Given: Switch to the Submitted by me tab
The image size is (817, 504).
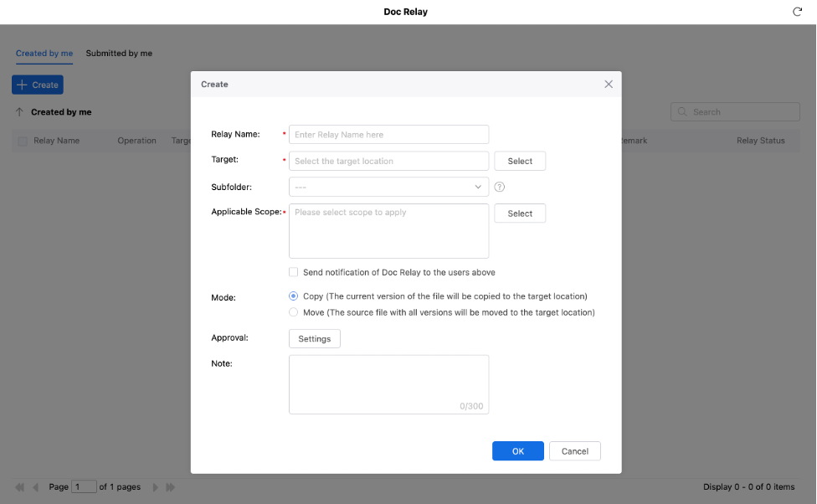Looking at the screenshot, I should coord(119,54).
